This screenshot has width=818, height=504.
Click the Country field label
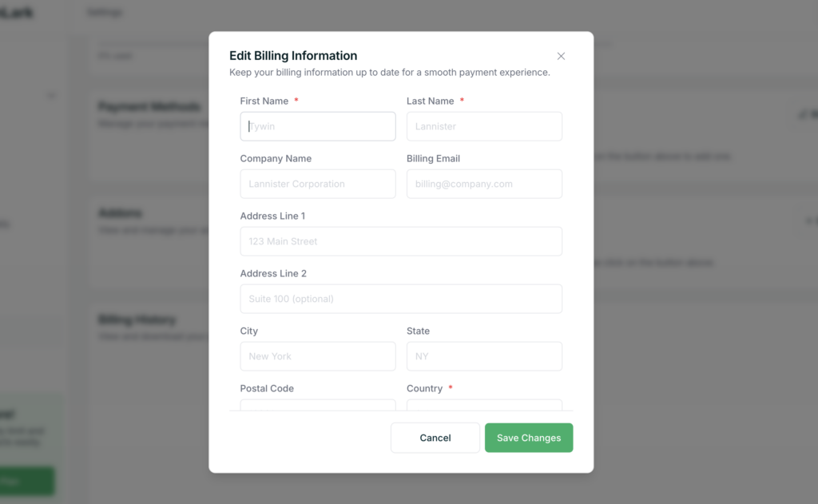tap(424, 389)
